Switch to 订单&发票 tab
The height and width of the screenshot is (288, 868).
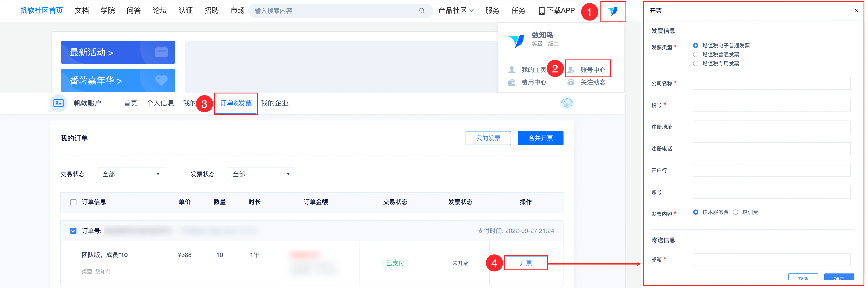click(x=236, y=103)
